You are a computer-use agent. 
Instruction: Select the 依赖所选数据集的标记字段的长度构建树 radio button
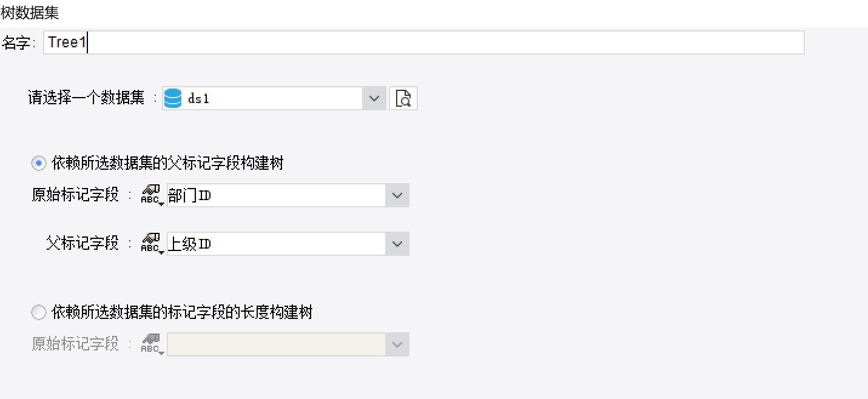(x=39, y=313)
